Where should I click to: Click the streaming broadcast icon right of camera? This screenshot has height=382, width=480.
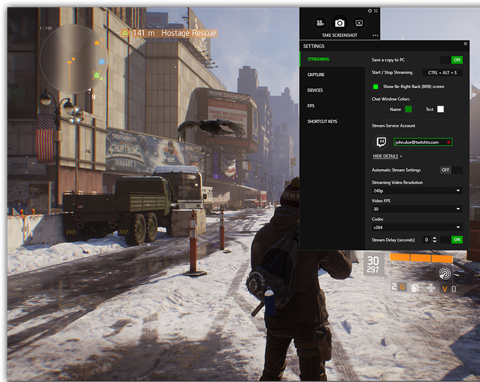359,23
